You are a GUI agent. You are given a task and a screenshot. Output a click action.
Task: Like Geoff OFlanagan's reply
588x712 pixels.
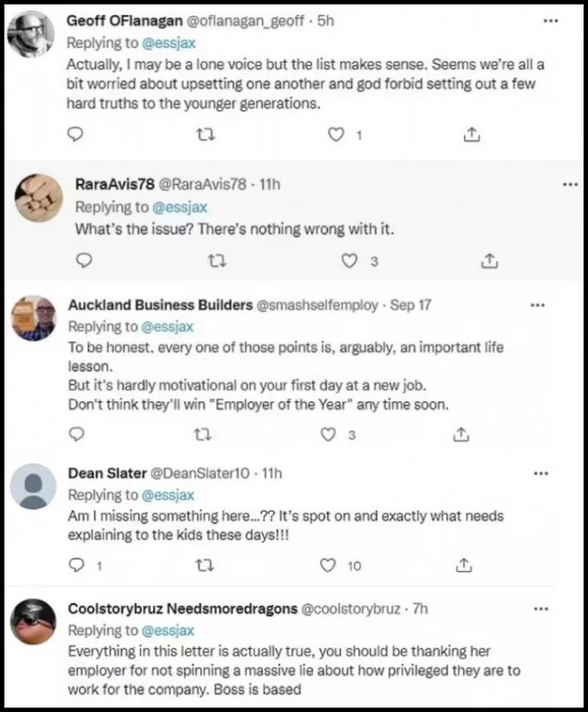click(x=338, y=135)
